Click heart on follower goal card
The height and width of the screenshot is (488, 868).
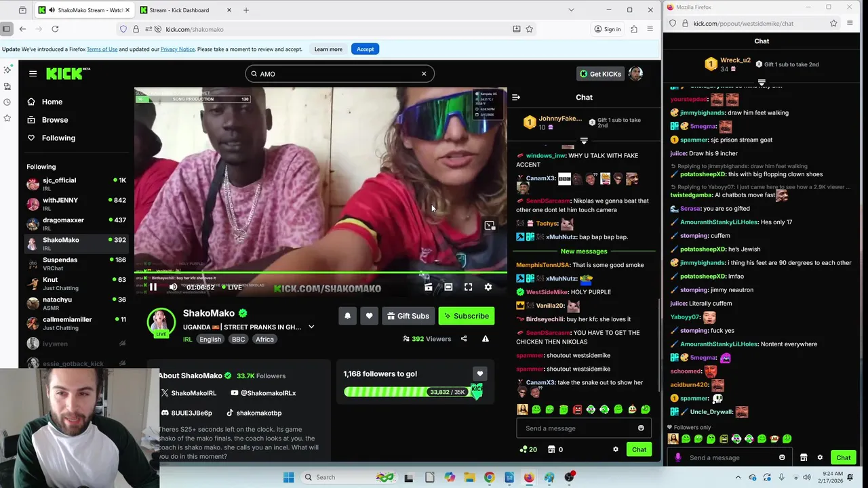[x=480, y=374]
